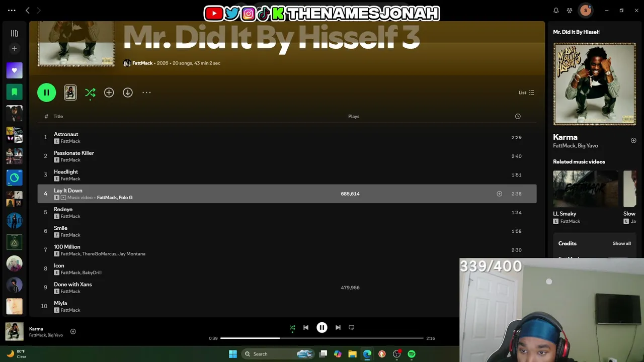Open the LL Smaky music video thumbnail
644x362 pixels.
point(586,189)
